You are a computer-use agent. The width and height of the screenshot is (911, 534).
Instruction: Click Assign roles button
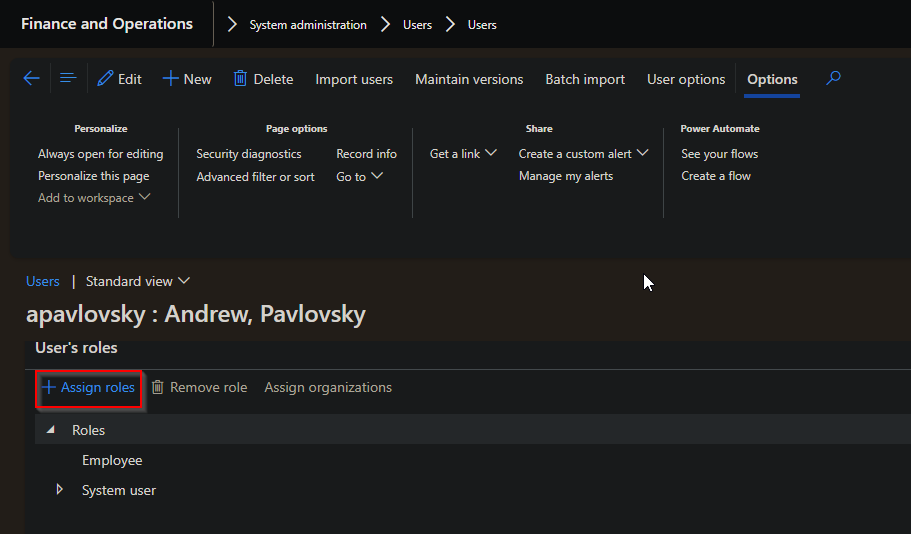click(89, 388)
